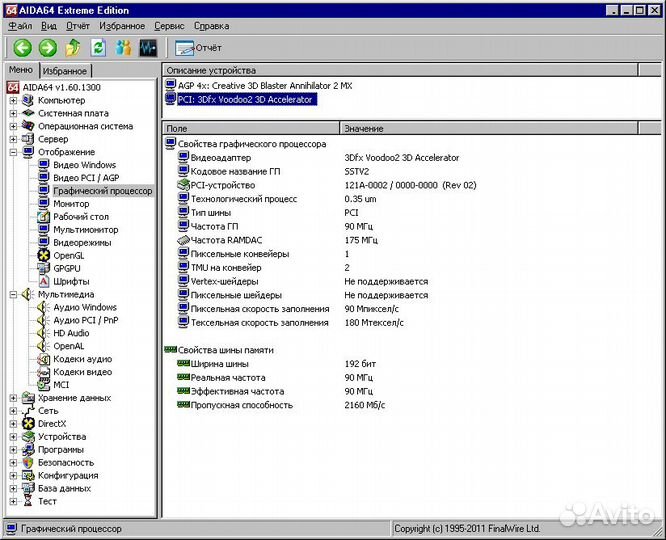Collapse the Отображение tree node
The image size is (666, 540).
[13, 152]
